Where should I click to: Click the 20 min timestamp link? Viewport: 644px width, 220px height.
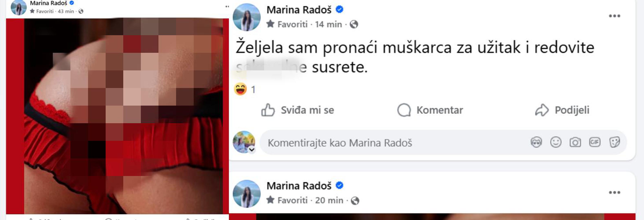click(x=329, y=200)
